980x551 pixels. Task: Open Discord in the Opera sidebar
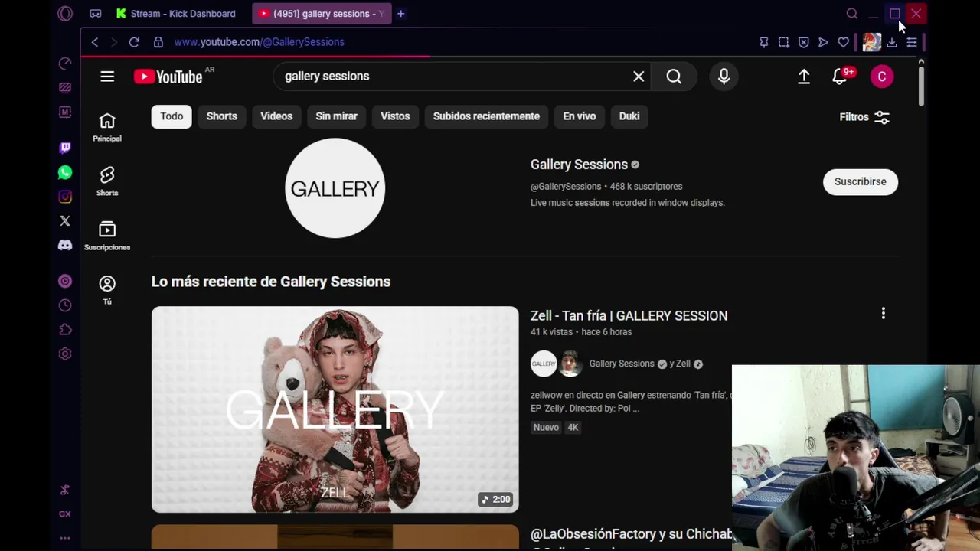[65, 246]
